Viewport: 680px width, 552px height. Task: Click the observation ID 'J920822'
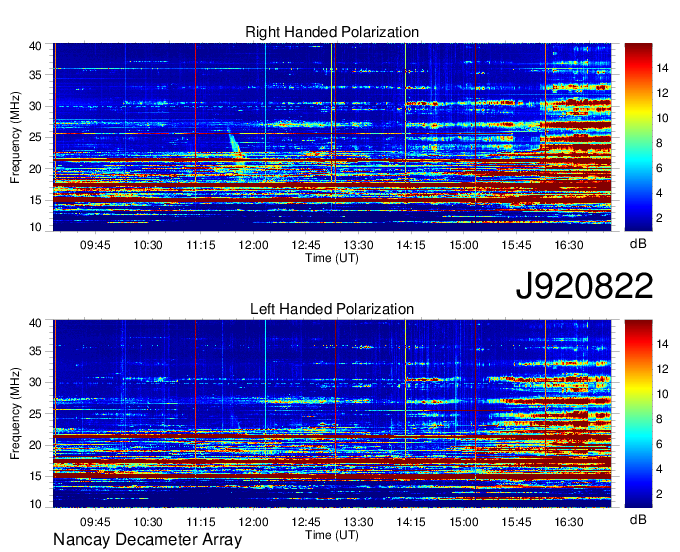click(584, 286)
